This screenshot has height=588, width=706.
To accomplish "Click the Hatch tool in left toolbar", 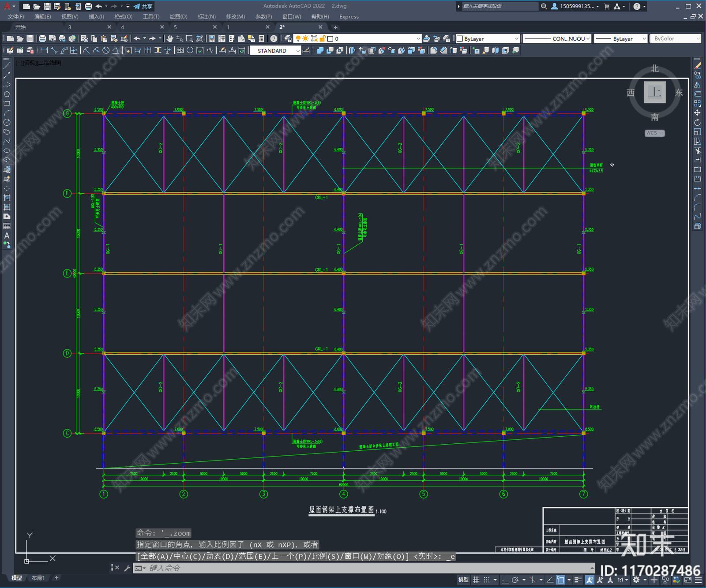I will pyautogui.click(x=7, y=198).
